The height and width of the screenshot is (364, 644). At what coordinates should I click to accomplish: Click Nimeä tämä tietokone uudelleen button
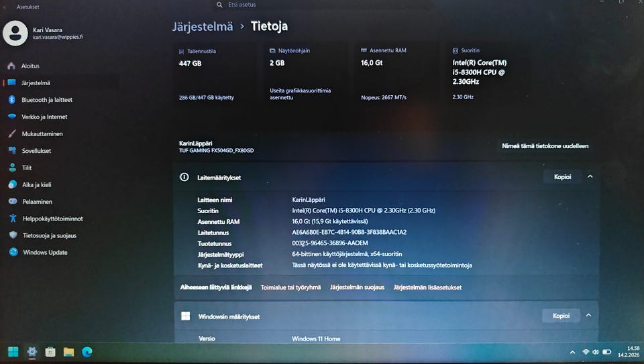pos(545,145)
